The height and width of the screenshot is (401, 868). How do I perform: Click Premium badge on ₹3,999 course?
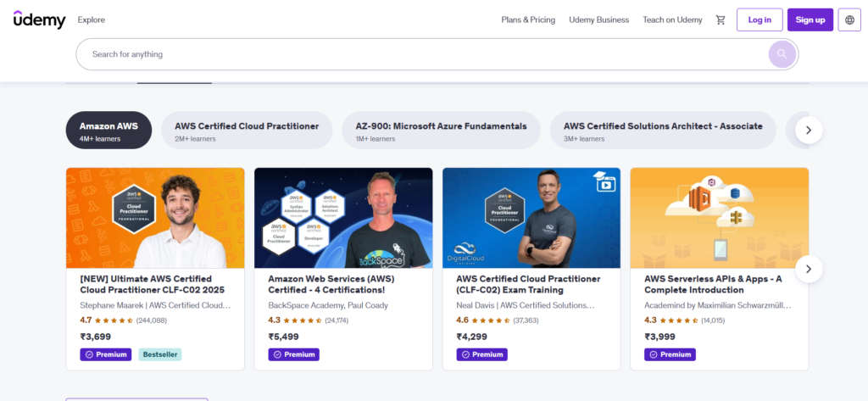pyautogui.click(x=670, y=354)
